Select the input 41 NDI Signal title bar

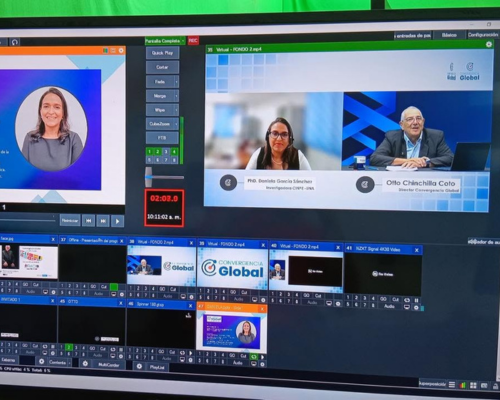[383, 249]
